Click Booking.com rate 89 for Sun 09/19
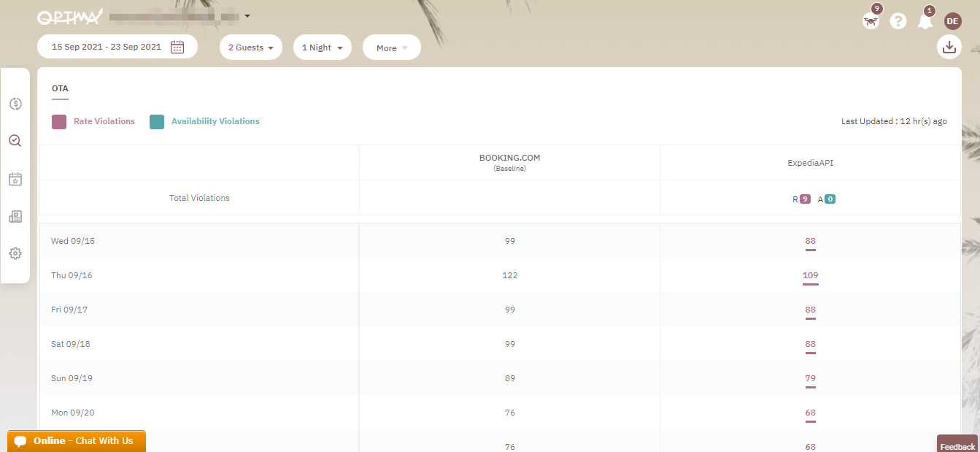Viewport: 980px width, 452px height. pos(510,378)
